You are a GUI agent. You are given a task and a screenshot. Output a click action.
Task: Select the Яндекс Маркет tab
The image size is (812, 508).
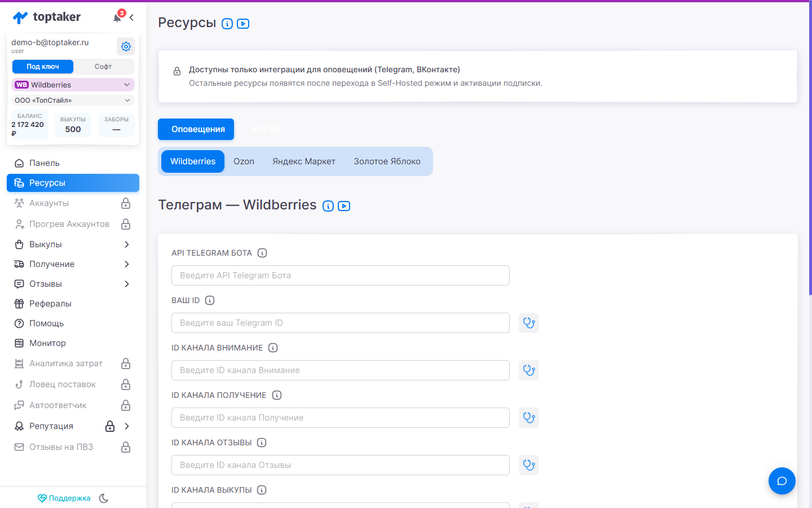[304, 161]
